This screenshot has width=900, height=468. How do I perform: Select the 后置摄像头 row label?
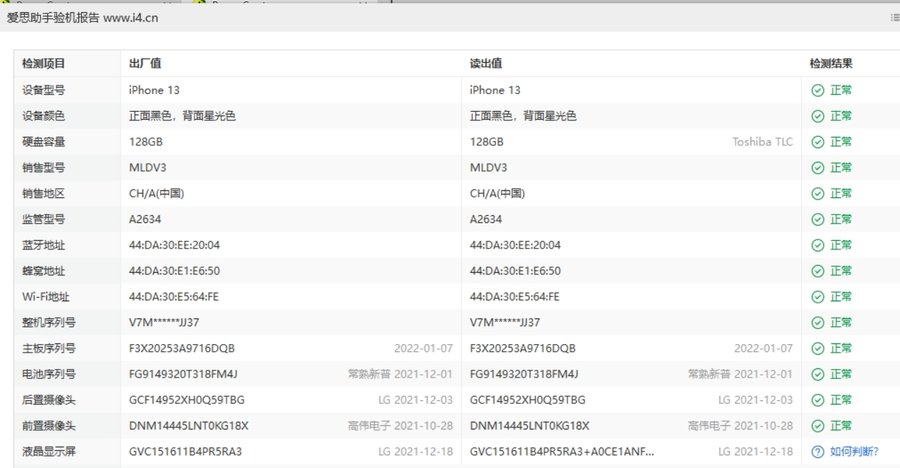(49, 400)
